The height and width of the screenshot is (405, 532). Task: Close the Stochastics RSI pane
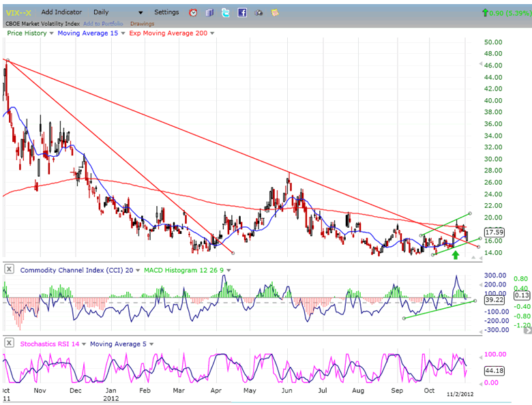click(9, 344)
